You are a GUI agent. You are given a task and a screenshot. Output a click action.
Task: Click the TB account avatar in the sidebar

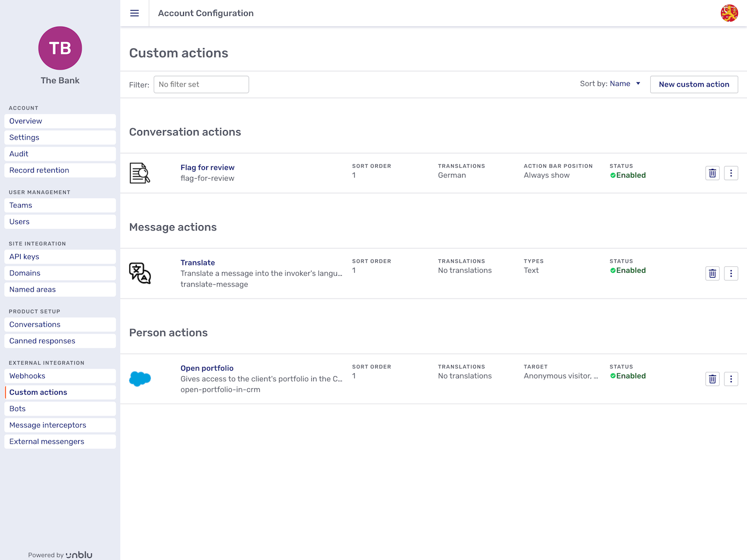60,48
